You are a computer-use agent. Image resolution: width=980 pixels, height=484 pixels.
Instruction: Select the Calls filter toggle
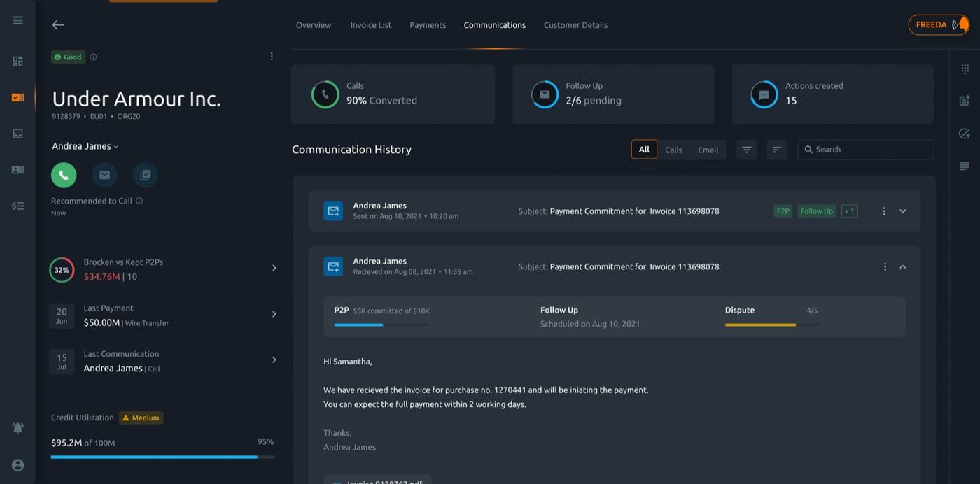673,150
